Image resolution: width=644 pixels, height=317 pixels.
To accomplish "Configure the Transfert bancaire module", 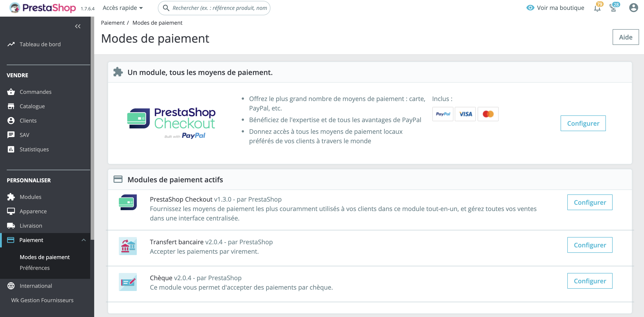I will tap(590, 245).
